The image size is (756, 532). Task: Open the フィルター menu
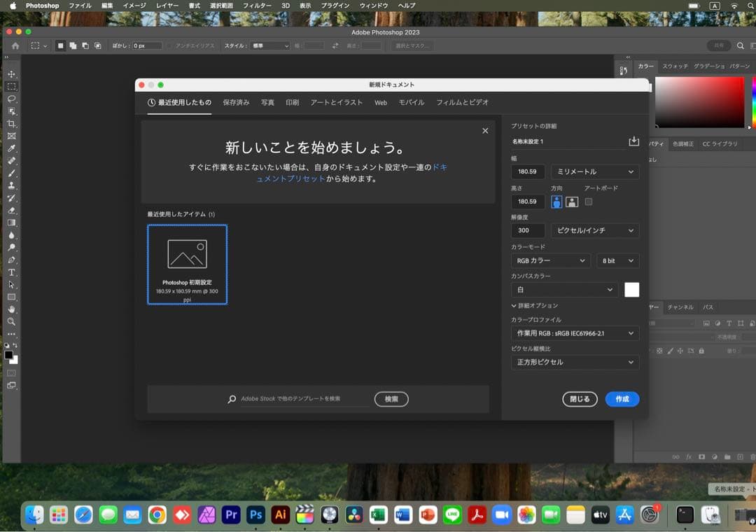(x=258, y=6)
